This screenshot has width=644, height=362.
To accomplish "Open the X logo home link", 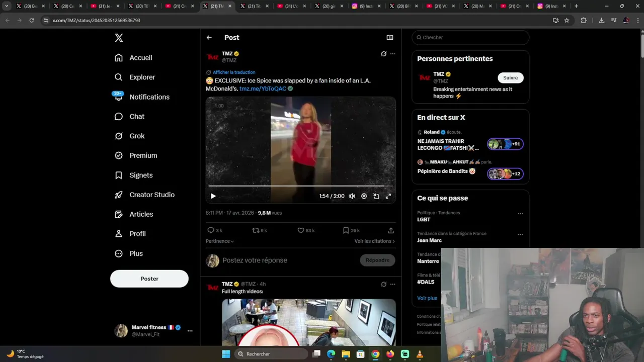I will [x=119, y=38].
